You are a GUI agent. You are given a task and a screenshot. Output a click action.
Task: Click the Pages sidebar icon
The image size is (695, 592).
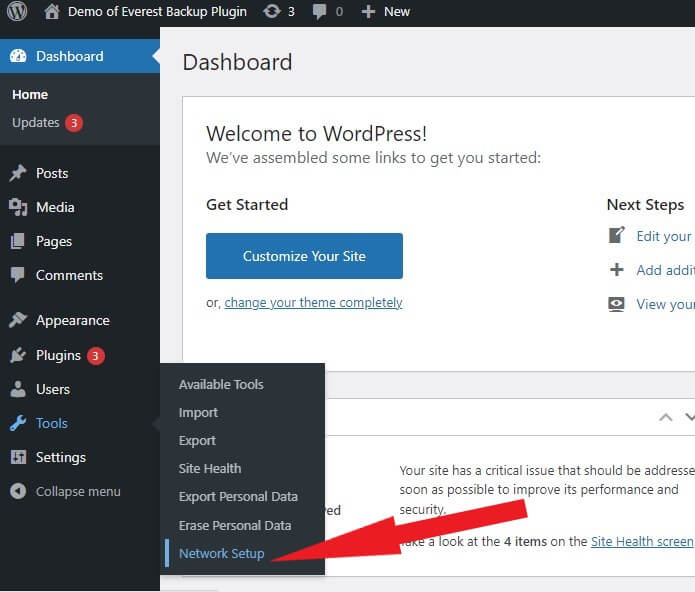click(18, 241)
